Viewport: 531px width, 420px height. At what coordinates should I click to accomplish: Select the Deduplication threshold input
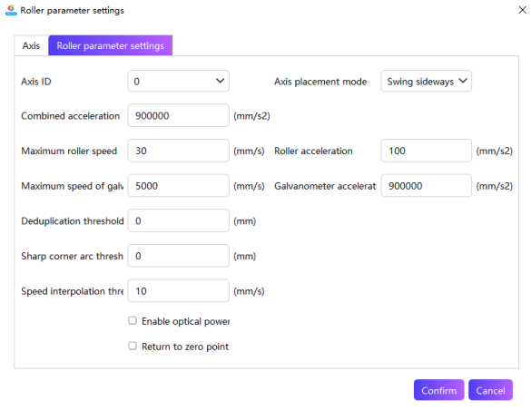point(179,220)
